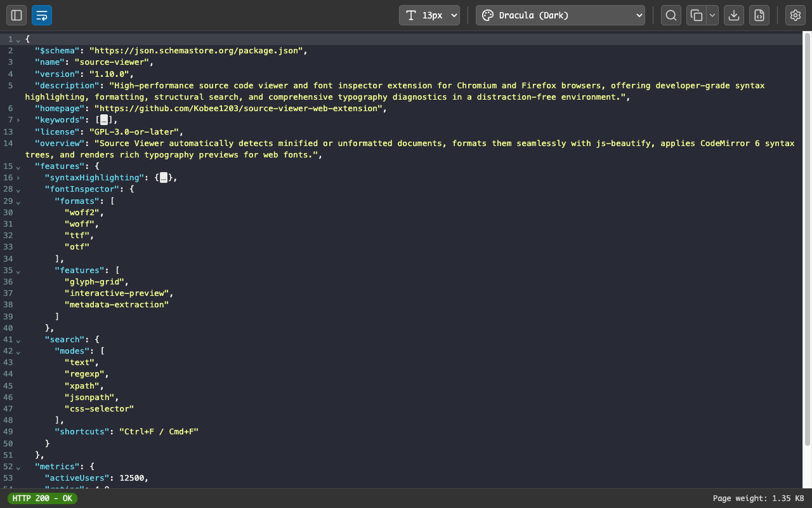The image size is (812, 508).
Task: Click the "text" search mode entry
Action: (x=79, y=363)
